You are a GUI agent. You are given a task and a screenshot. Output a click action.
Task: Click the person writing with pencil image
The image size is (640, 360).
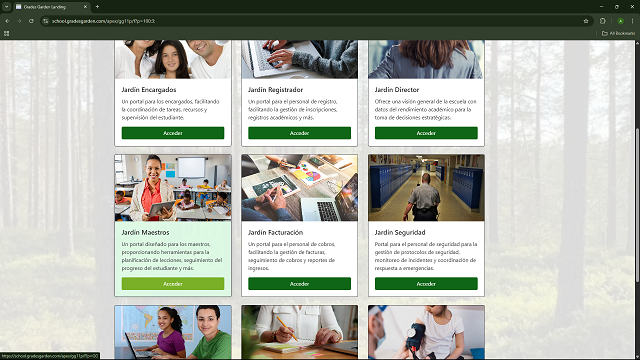click(x=299, y=332)
